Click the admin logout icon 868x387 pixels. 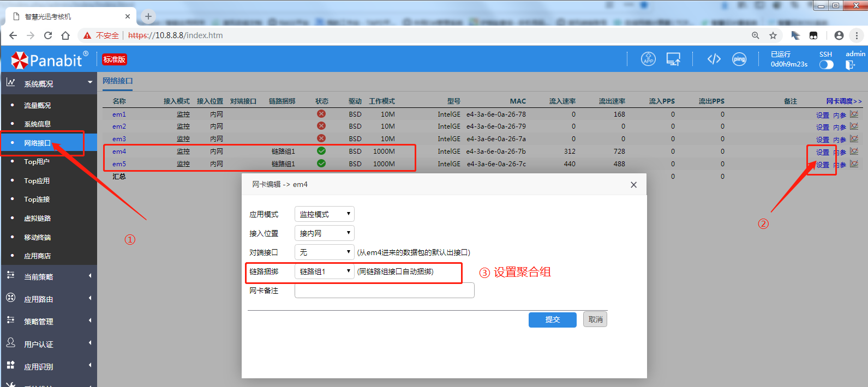(x=850, y=65)
